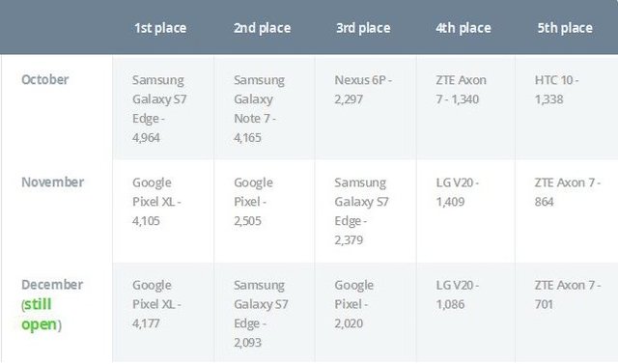Screen dimensions: 618x364
Task: Select the LG V20 - 1,086 cell
Action: coord(465,313)
